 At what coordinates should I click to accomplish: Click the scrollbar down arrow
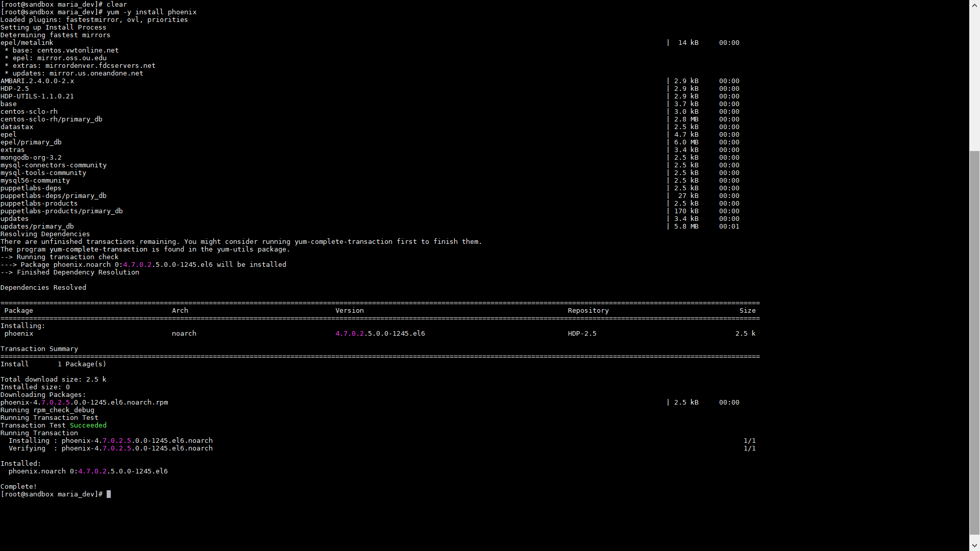click(974, 546)
